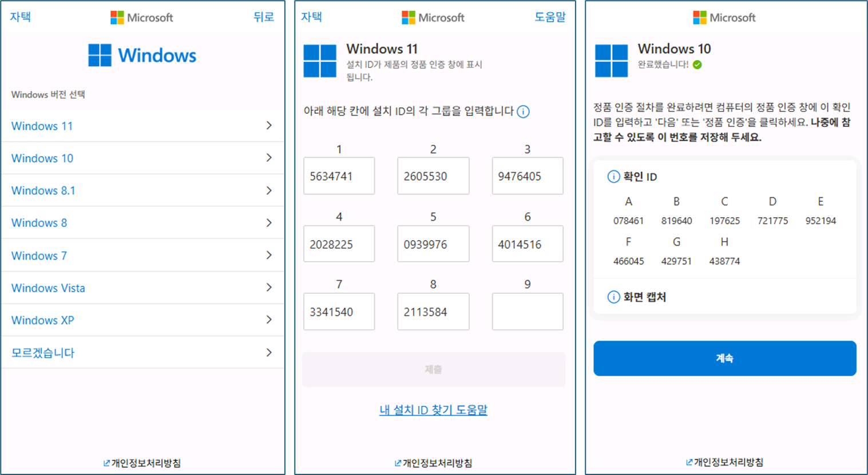This screenshot has height=475, width=868.
Task: Select Windows XP text in the list
Action: (x=43, y=320)
